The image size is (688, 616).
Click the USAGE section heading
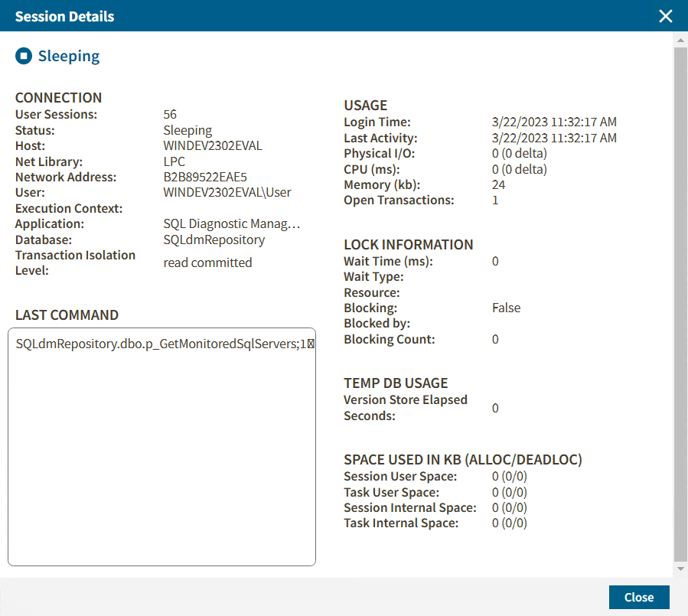pyautogui.click(x=366, y=106)
